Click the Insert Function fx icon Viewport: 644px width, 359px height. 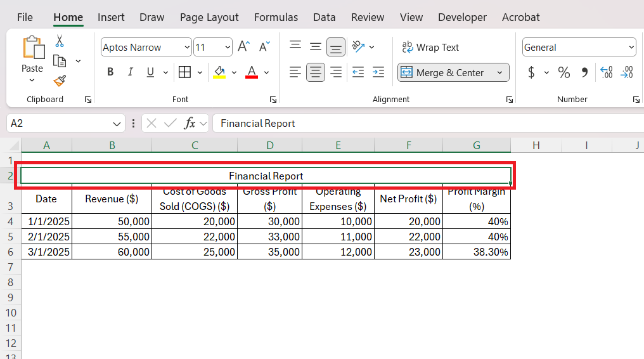tap(190, 123)
